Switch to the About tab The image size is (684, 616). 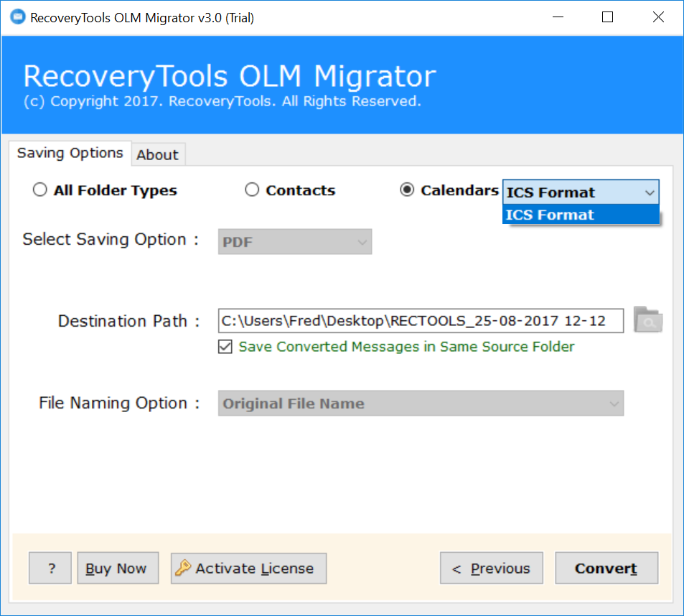[157, 155]
